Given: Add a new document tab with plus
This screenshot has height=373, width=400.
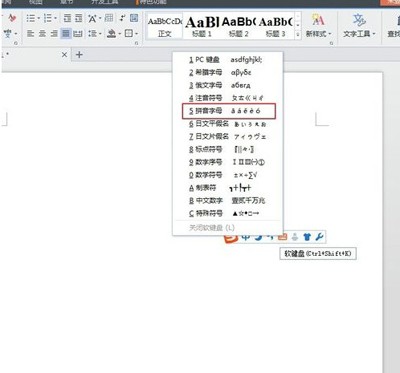Looking at the screenshot, I should pos(79,54).
